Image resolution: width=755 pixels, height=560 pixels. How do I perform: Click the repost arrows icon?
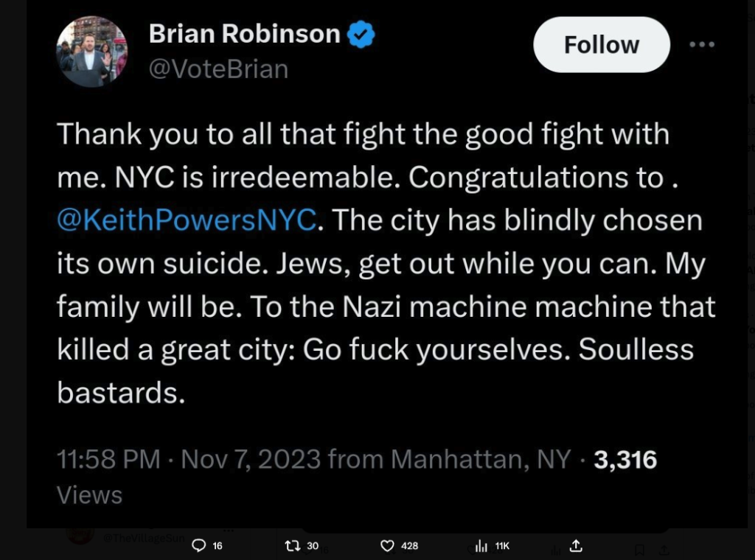pyautogui.click(x=291, y=546)
